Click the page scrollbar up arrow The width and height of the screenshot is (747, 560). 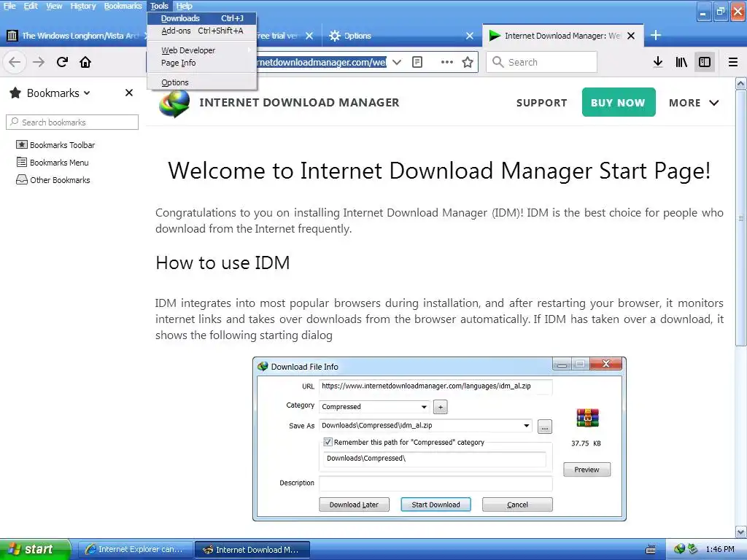tap(741, 84)
